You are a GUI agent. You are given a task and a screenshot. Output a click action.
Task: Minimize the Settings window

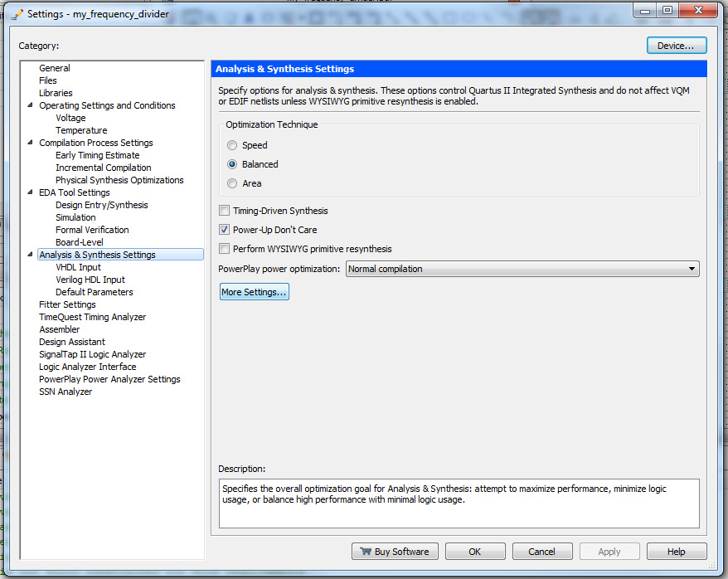point(645,10)
